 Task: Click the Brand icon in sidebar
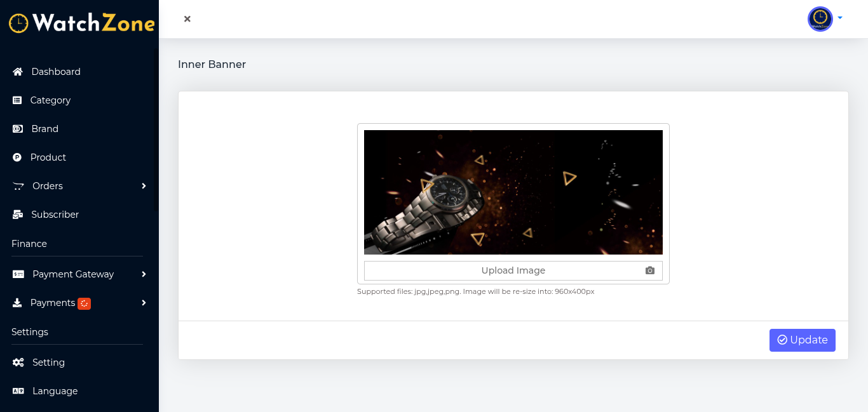pyautogui.click(x=18, y=129)
